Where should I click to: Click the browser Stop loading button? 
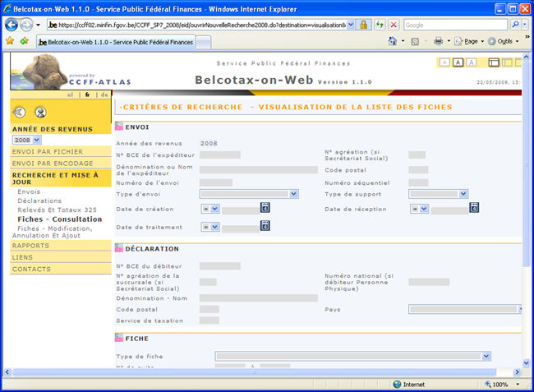click(x=394, y=25)
